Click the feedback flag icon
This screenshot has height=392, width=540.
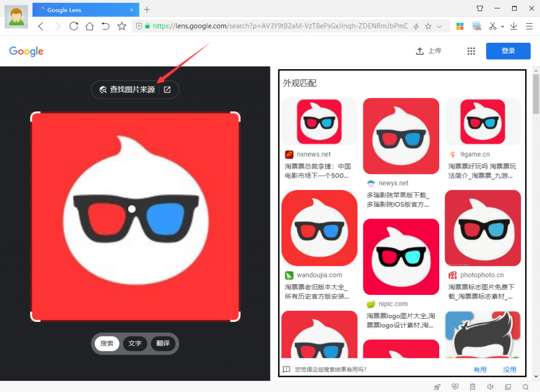[x=286, y=370]
